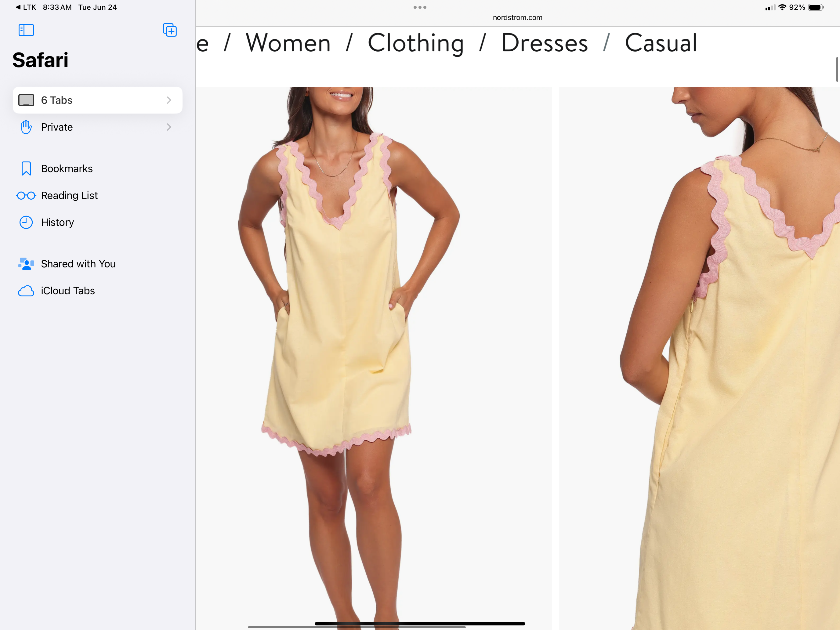Open History
This screenshot has width=840, height=630.
98,223
